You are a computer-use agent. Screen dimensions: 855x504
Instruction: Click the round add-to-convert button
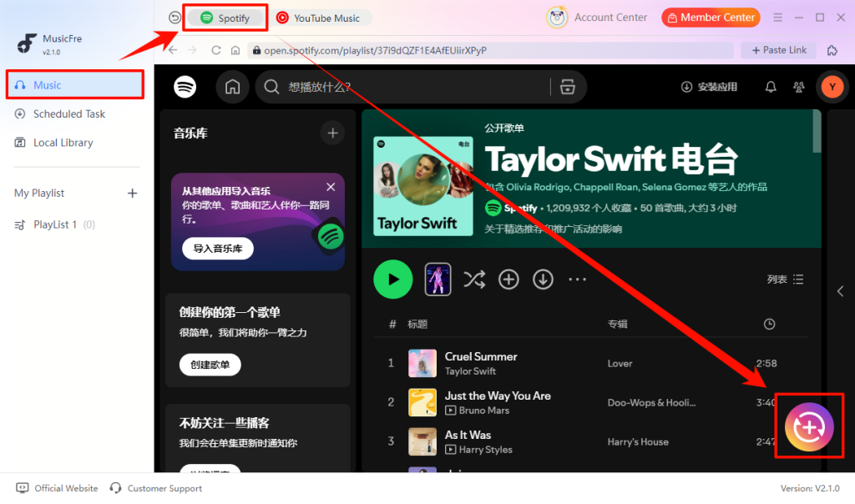pyautogui.click(x=809, y=427)
